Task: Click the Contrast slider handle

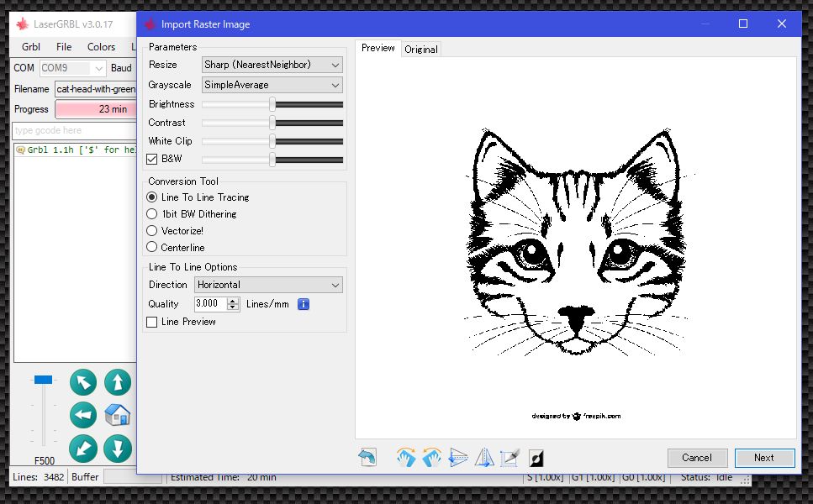Action: (272, 123)
